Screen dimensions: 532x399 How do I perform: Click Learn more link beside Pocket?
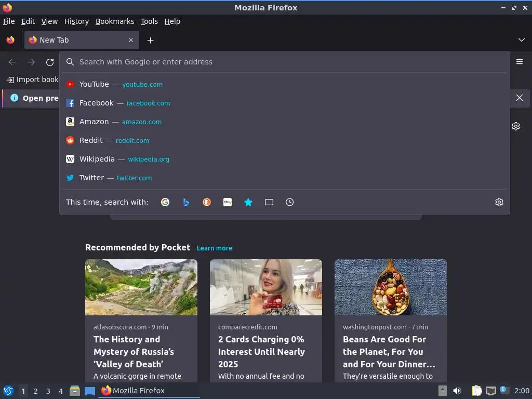(x=215, y=248)
